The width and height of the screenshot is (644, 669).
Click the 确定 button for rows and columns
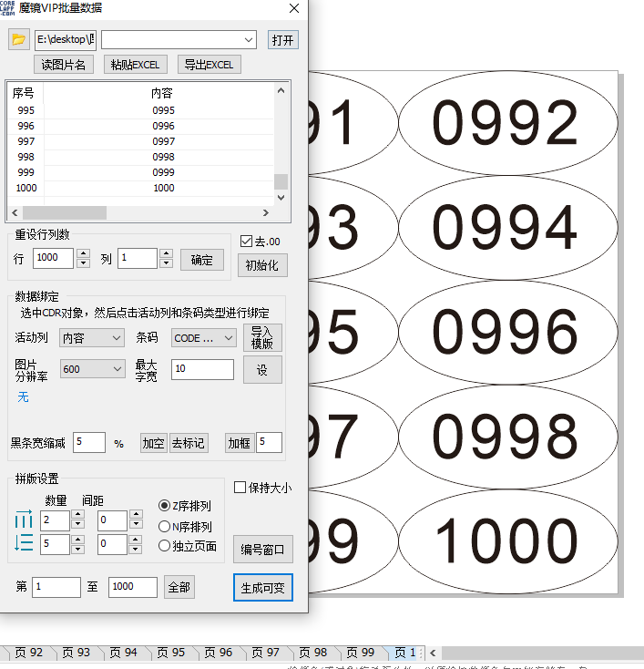201,260
